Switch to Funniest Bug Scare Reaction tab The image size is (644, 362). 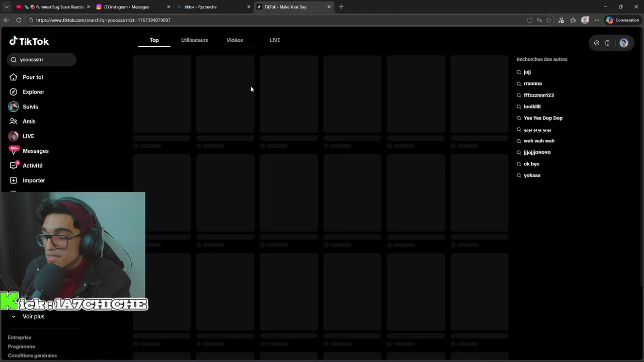pos(52,7)
